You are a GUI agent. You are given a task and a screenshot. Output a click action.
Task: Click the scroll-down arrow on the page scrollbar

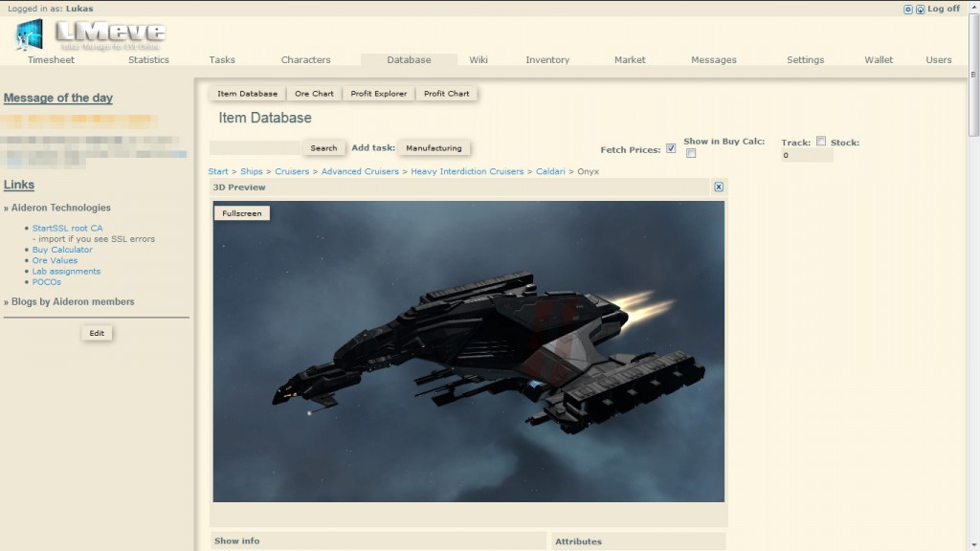point(973,546)
